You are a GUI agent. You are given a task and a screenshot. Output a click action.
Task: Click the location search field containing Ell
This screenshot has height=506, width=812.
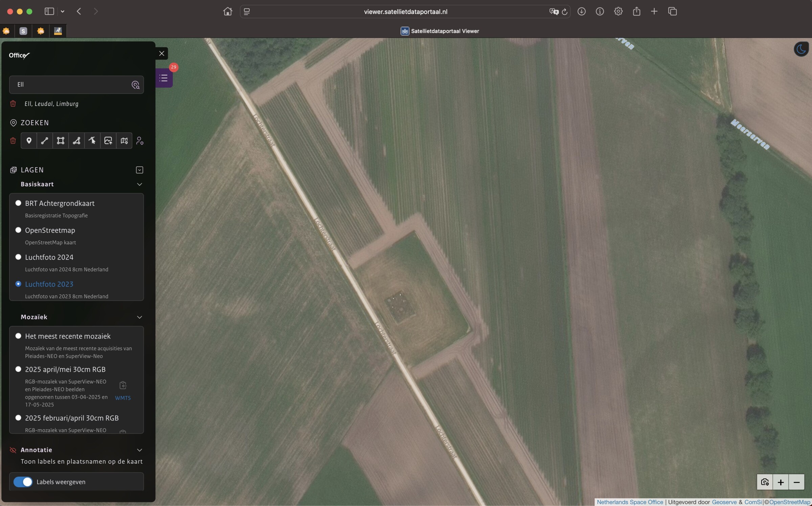pos(71,85)
